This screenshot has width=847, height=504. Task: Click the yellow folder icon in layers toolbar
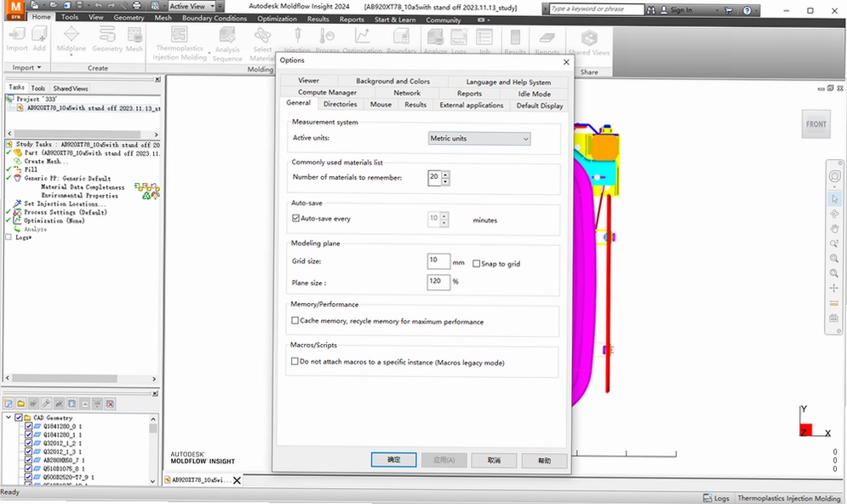[x=21, y=404]
